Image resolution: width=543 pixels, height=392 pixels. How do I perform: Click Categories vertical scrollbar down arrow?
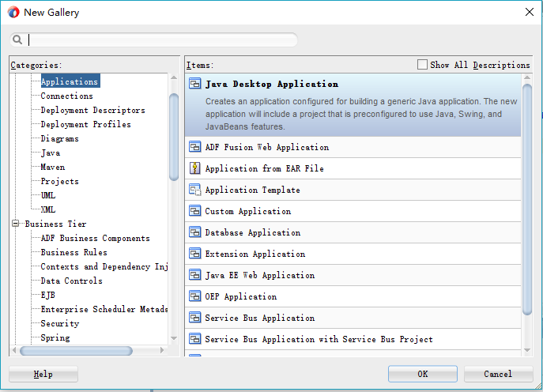(174, 338)
